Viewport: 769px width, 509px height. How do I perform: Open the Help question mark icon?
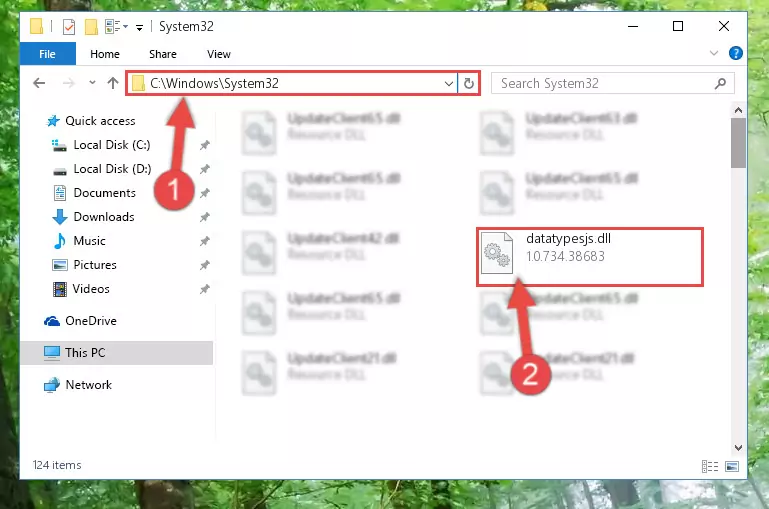[x=736, y=53]
